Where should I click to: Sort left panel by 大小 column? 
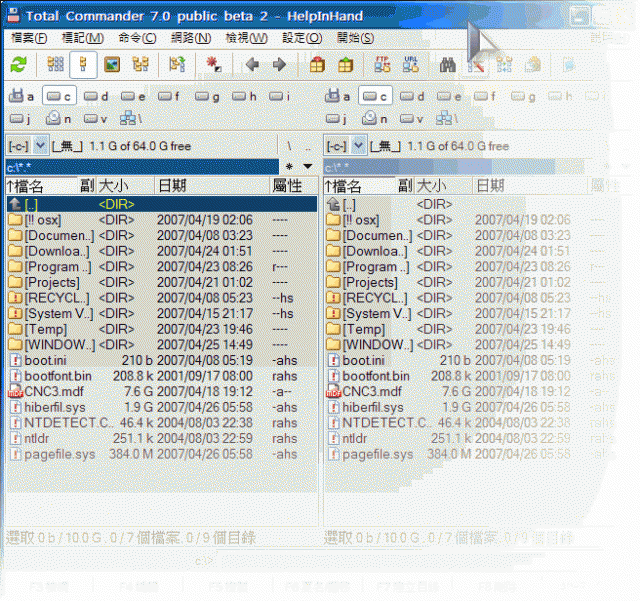[x=126, y=186]
